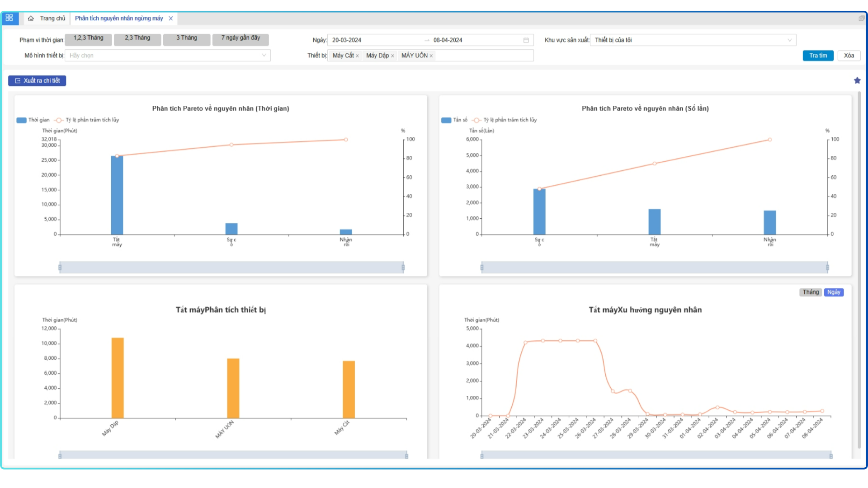Click the Xuất ra chi tiết export button

tap(37, 80)
